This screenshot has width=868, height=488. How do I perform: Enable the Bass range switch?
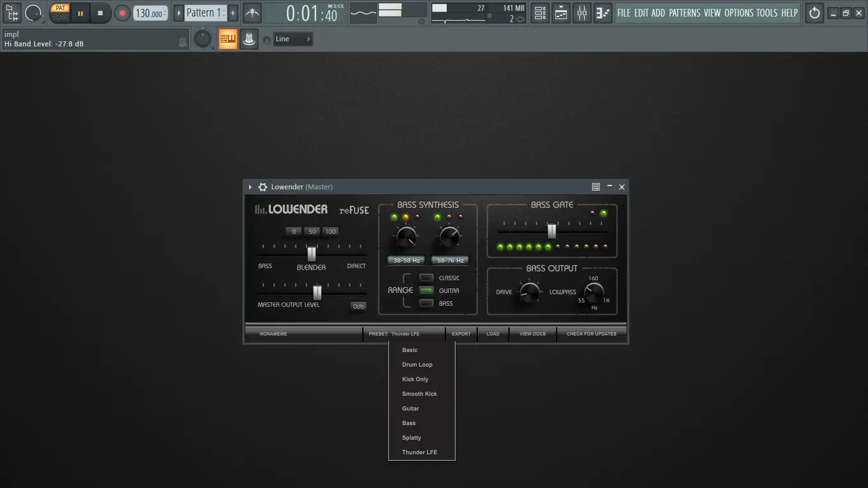(426, 303)
